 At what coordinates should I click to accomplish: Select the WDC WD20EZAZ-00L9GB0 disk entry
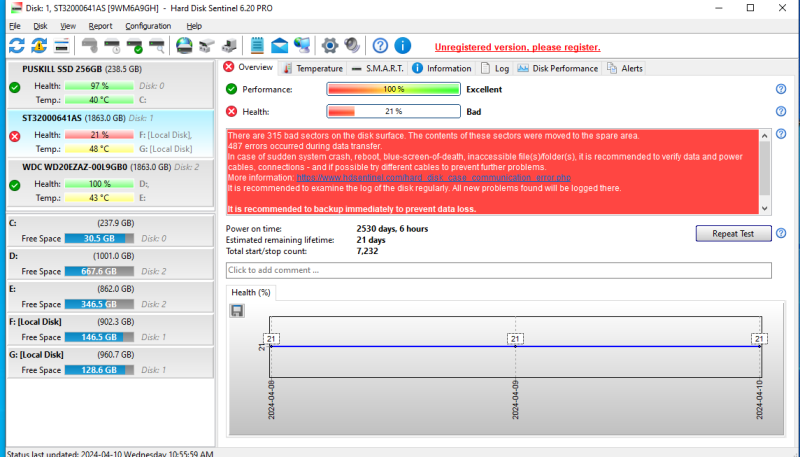click(x=110, y=183)
